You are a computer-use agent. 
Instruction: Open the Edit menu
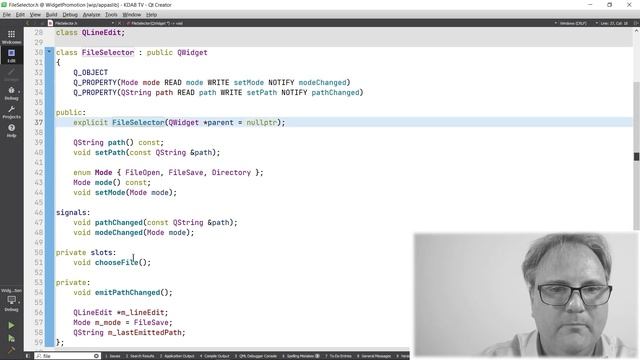click(x=20, y=14)
